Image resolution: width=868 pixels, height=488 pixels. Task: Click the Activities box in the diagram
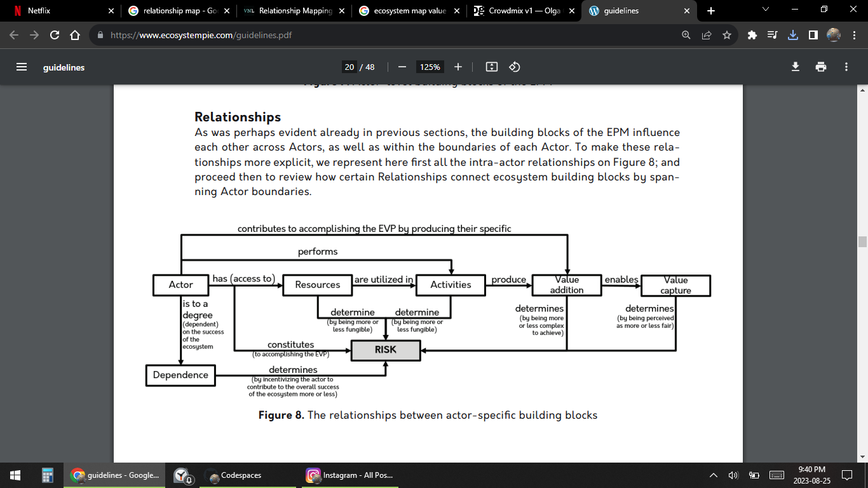[451, 285]
